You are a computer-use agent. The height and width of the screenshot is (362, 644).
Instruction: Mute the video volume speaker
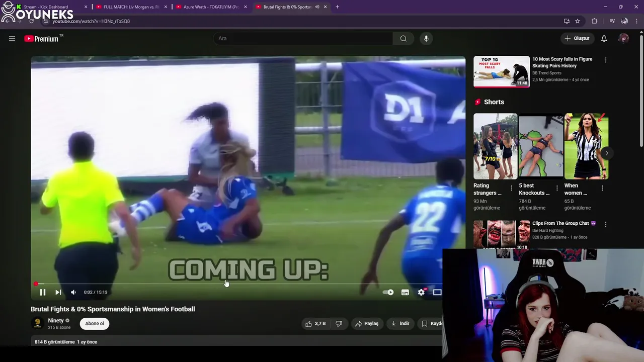click(x=73, y=292)
